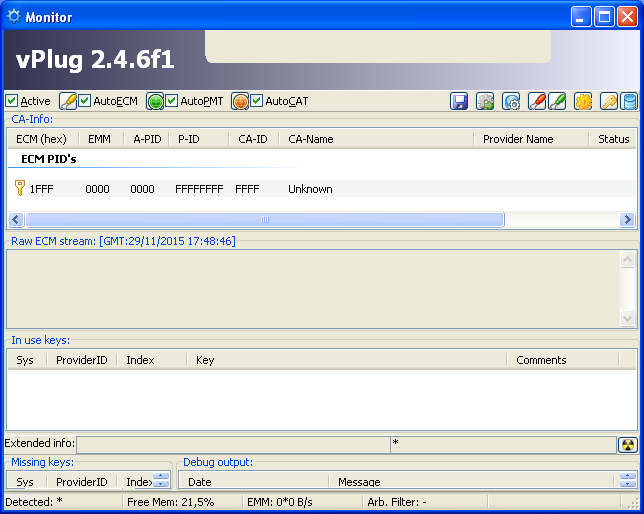Click the CA-Info right scroll arrow
644x514 pixels.
pos(628,219)
